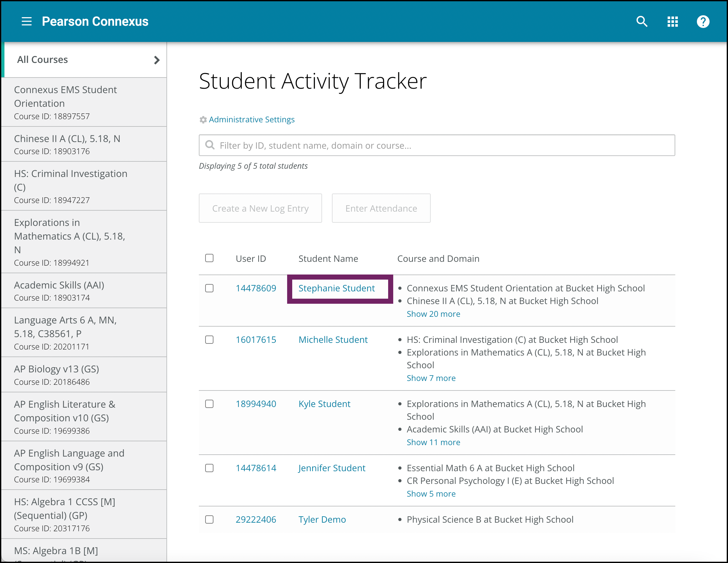The height and width of the screenshot is (563, 728).
Task: Expand Show 11 more for Kyle
Action: [x=433, y=442]
